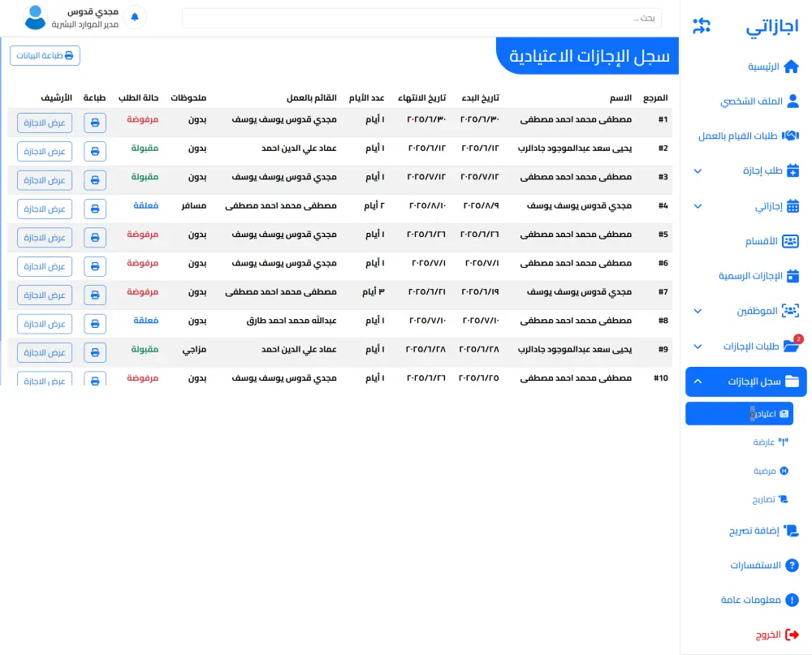Click the اجازاتي app logo icon
This screenshot has width=812, height=655.
(x=701, y=25)
